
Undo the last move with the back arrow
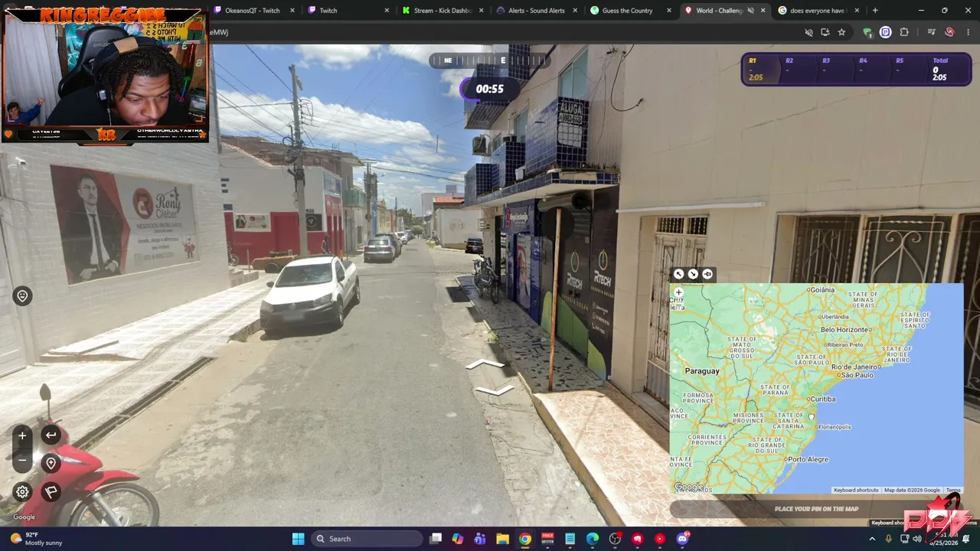(x=51, y=435)
